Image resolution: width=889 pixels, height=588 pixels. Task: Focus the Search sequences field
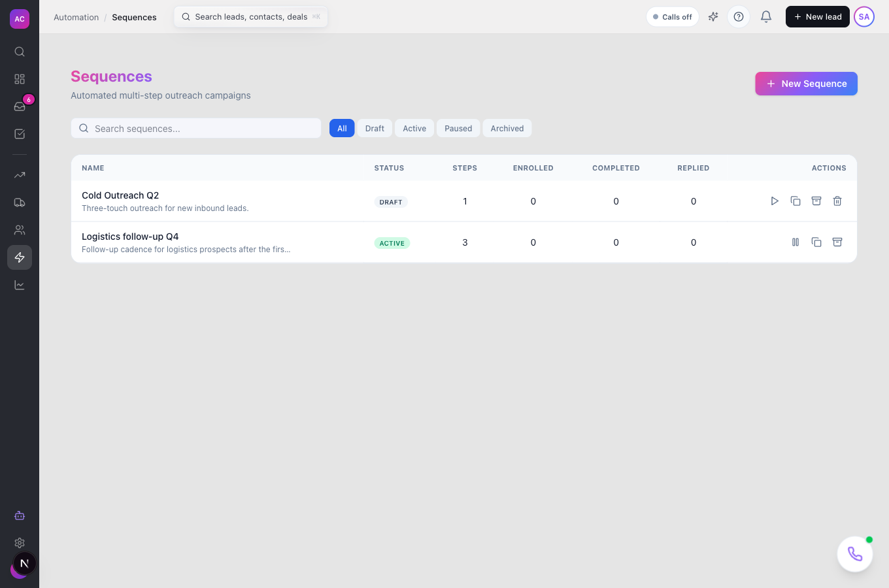196,128
